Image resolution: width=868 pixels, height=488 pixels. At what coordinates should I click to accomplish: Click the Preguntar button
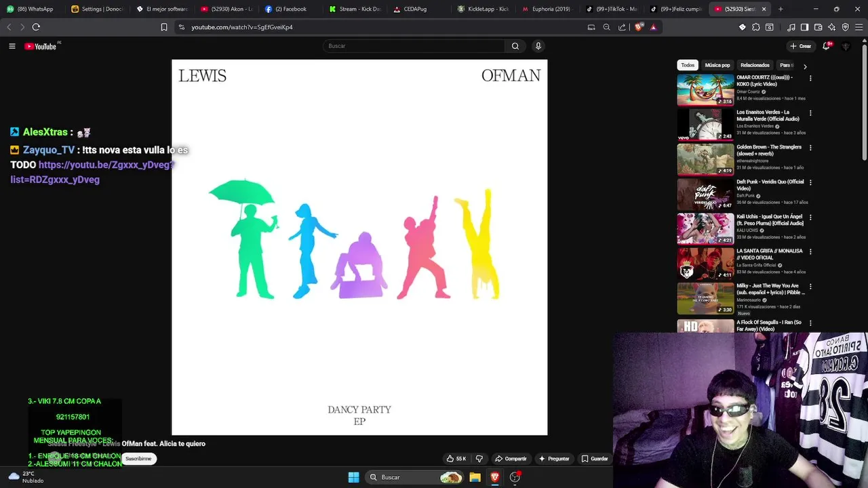(x=554, y=459)
